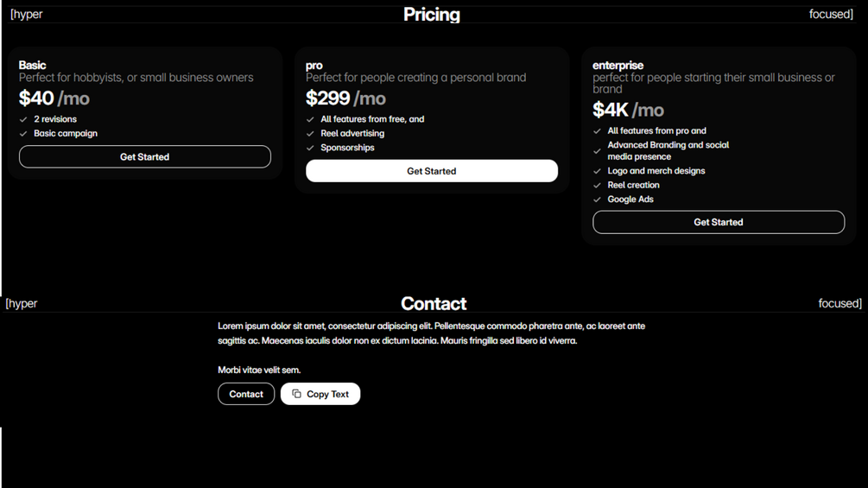Click the "Morbi vitae velit sem." line
Viewport: 868px width, 488px height.
[259, 370]
